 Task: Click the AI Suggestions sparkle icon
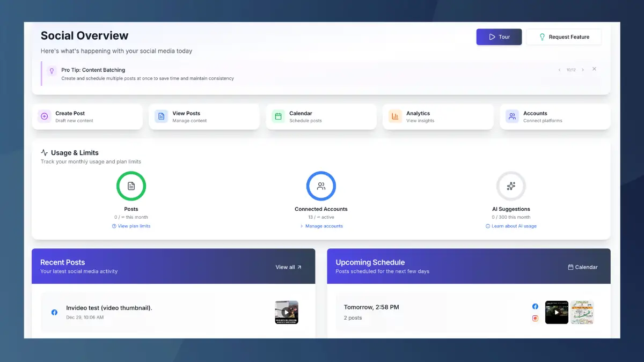point(511,186)
